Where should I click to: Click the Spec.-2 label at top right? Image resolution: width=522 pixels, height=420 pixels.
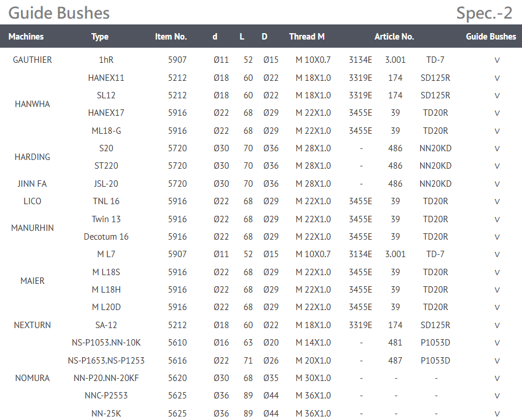(484, 13)
